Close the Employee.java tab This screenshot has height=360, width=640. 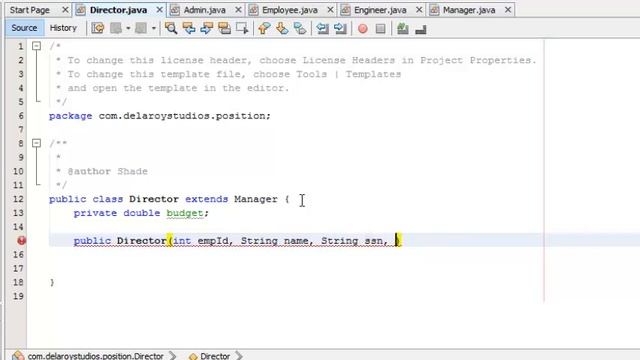330,10
